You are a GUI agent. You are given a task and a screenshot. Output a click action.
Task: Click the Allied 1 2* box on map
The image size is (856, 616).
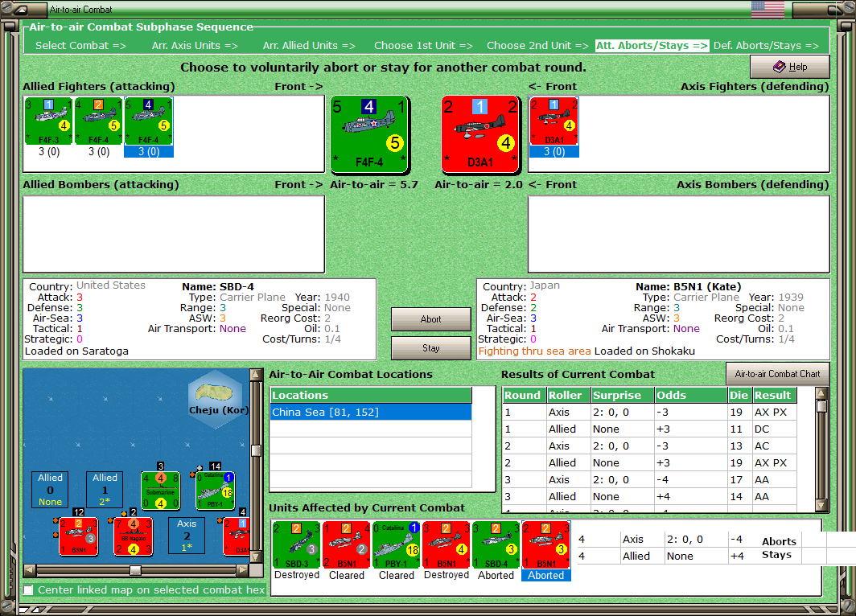click(x=105, y=490)
